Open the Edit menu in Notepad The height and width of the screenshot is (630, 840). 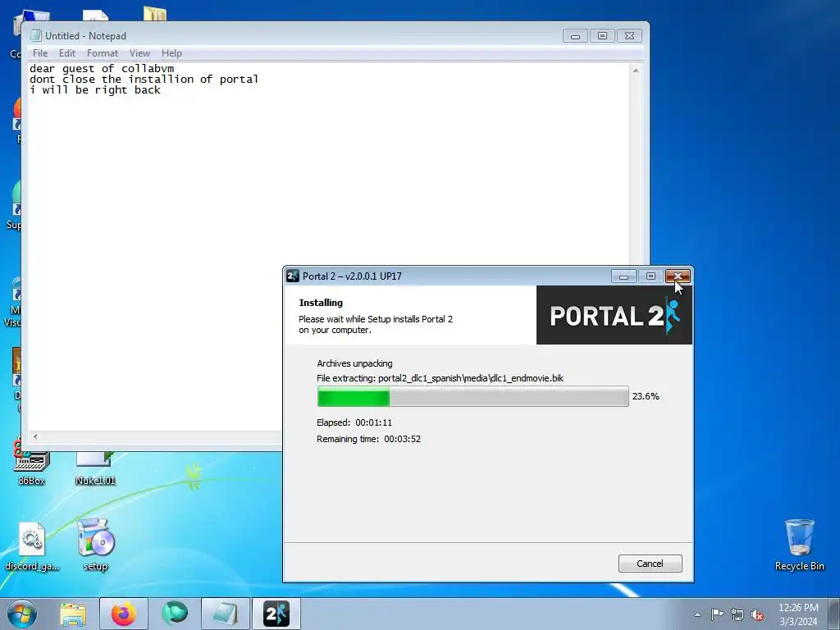point(67,53)
